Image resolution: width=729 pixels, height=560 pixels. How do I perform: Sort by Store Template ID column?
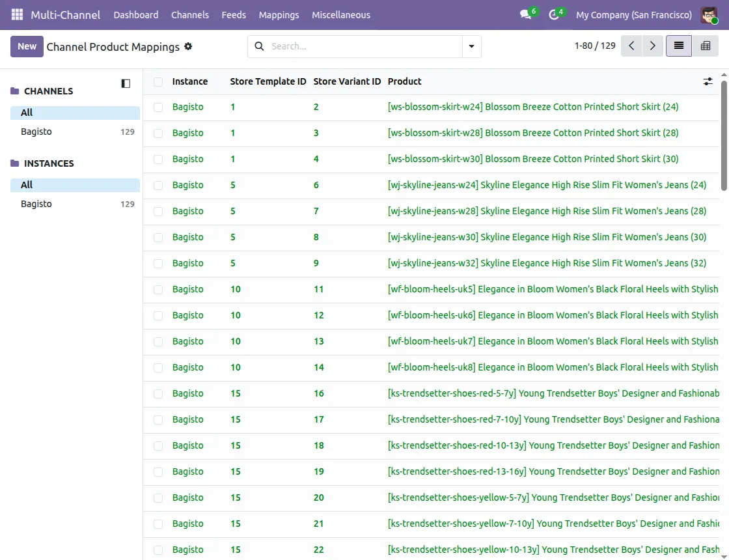(268, 81)
